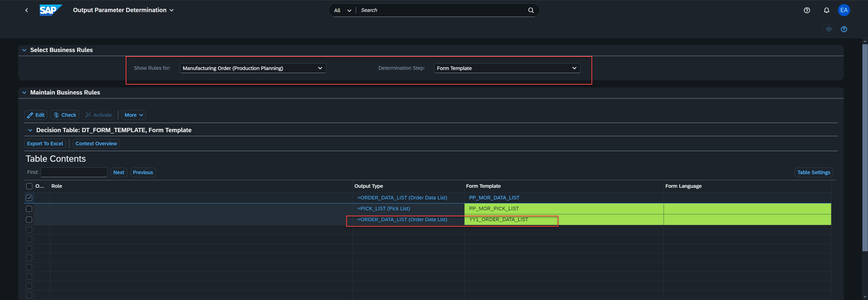Open the help question mark icon in header
Image resolution: width=868 pixels, height=300 pixels.
(807, 10)
